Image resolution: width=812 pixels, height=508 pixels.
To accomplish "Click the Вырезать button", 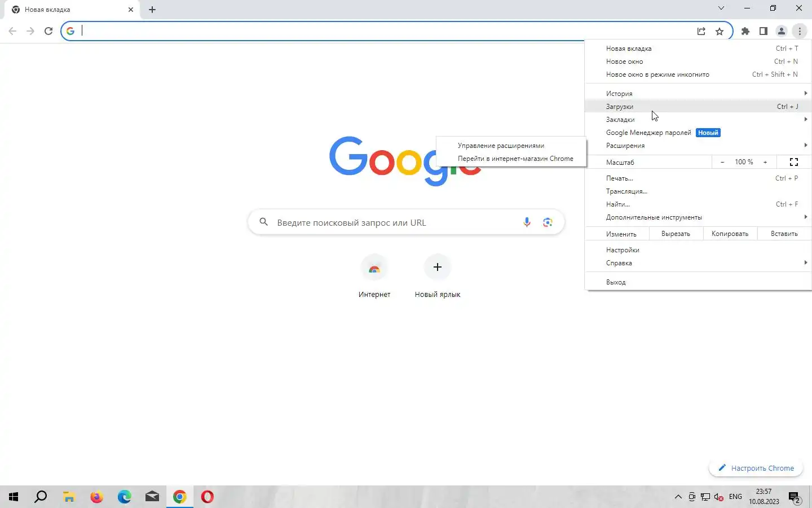I will (x=676, y=234).
